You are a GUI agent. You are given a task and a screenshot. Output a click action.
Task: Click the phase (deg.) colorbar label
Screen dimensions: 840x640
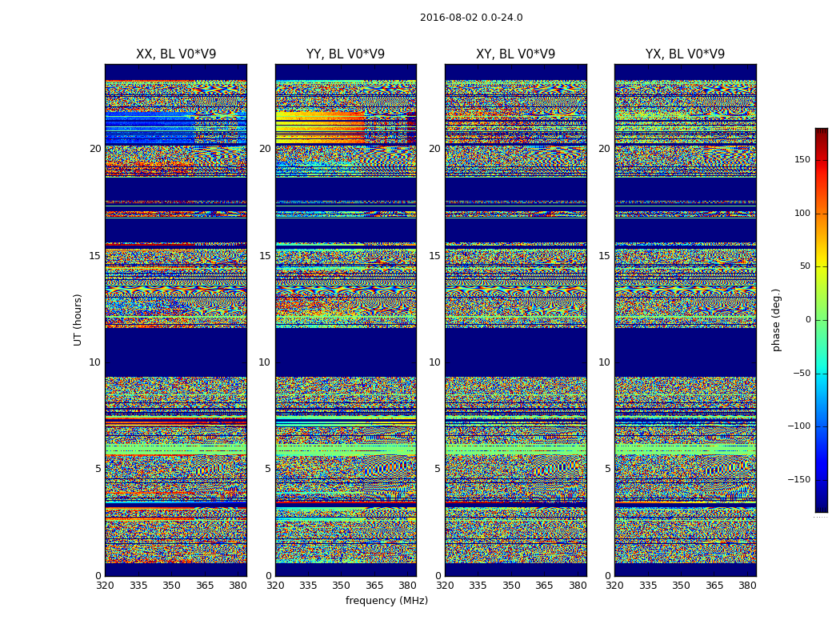coord(776,320)
